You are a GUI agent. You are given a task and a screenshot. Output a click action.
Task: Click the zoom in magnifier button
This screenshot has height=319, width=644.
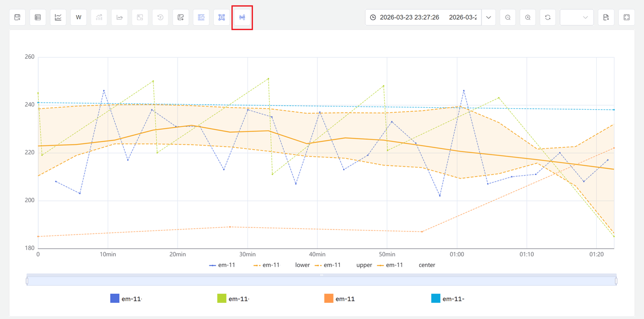pyautogui.click(x=528, y=18)
